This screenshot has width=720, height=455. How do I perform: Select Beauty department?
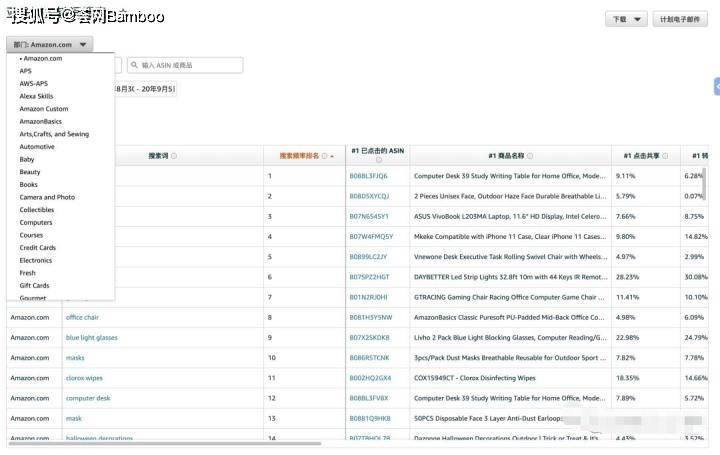[30, 172]
